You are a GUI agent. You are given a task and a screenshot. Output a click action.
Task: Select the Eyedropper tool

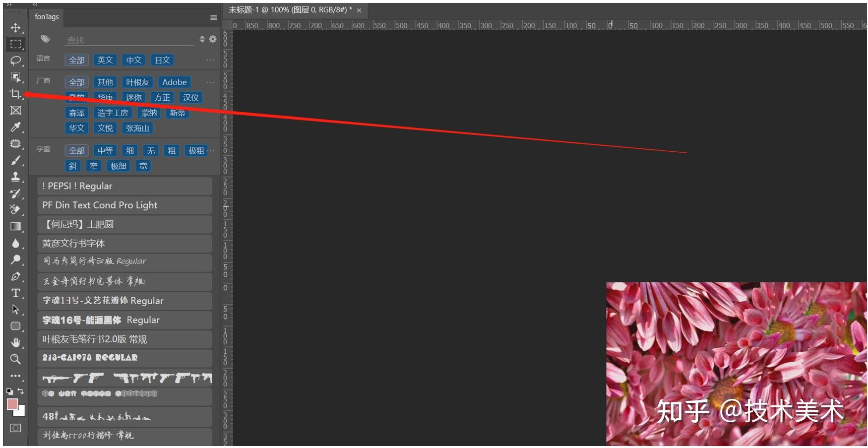15,127
